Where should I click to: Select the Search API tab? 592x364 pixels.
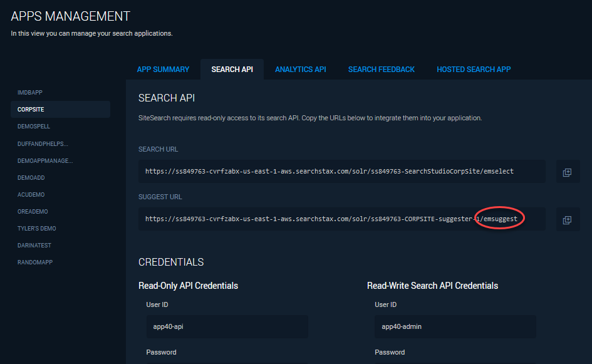coord(232,70)
